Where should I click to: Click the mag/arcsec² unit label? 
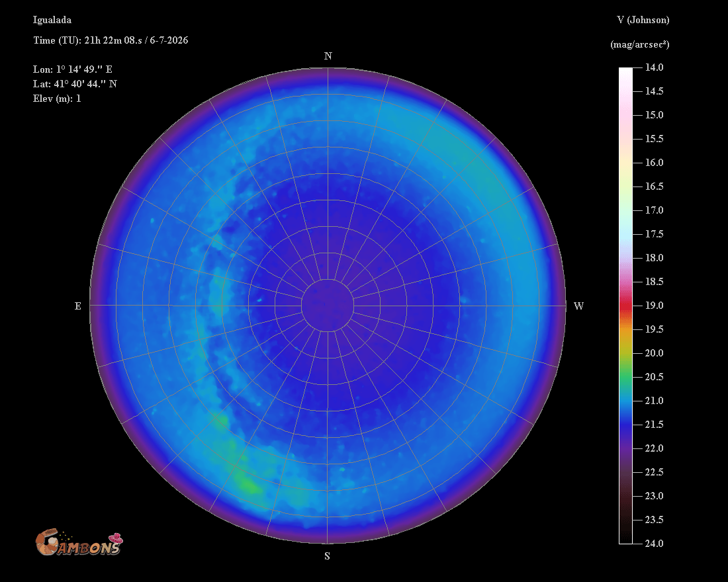640,44
